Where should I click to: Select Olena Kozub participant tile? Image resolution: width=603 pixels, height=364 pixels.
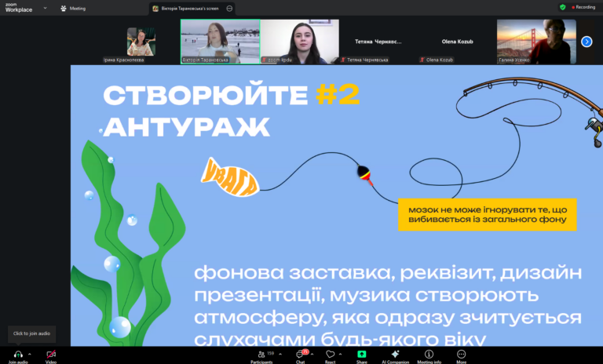[x=457, y=42]
